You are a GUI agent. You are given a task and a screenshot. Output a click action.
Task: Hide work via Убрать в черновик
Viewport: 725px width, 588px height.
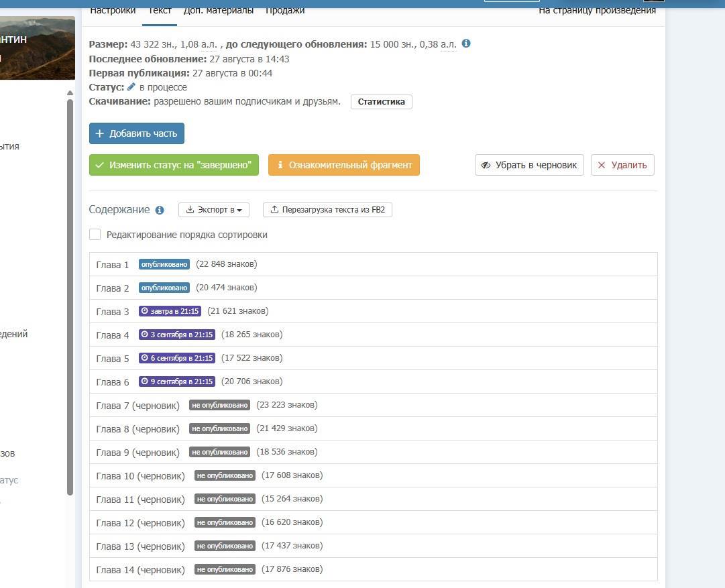(x=529, y=165)
